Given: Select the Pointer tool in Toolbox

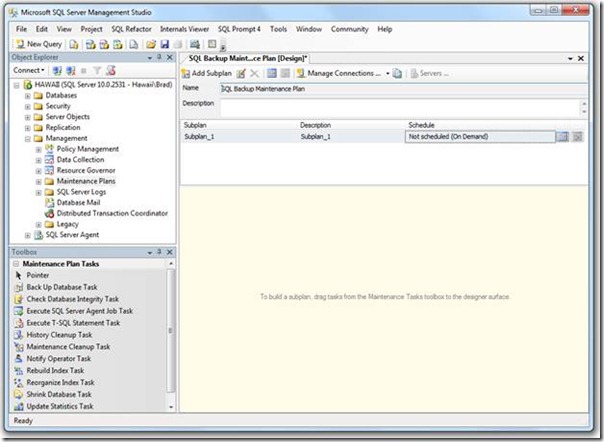Looking at the screenshot, I should (x=18, y=275).
